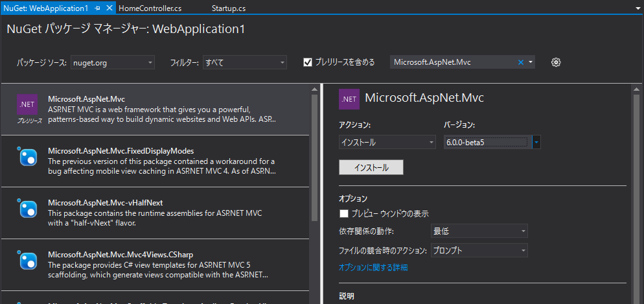Image resolution: width=644 pixels, height=304 pixels.
Task: Click package list scrollbar up arrow
Action: tap(314, 89)
